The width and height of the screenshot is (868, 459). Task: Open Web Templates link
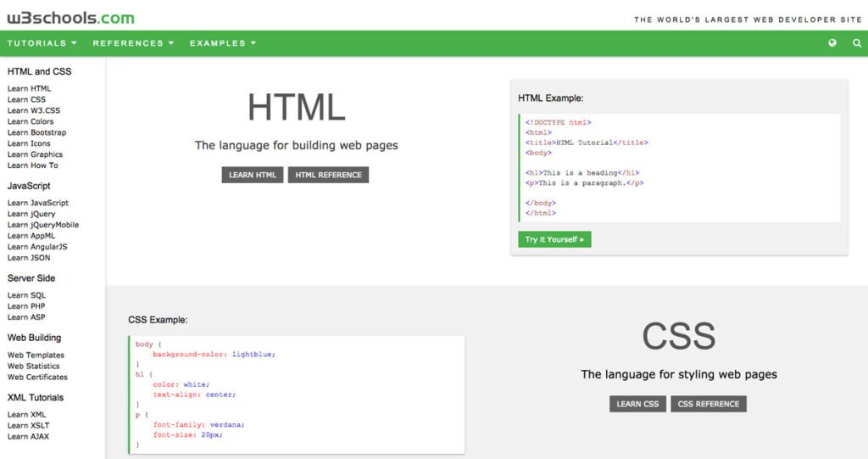[x=36, y=355]
